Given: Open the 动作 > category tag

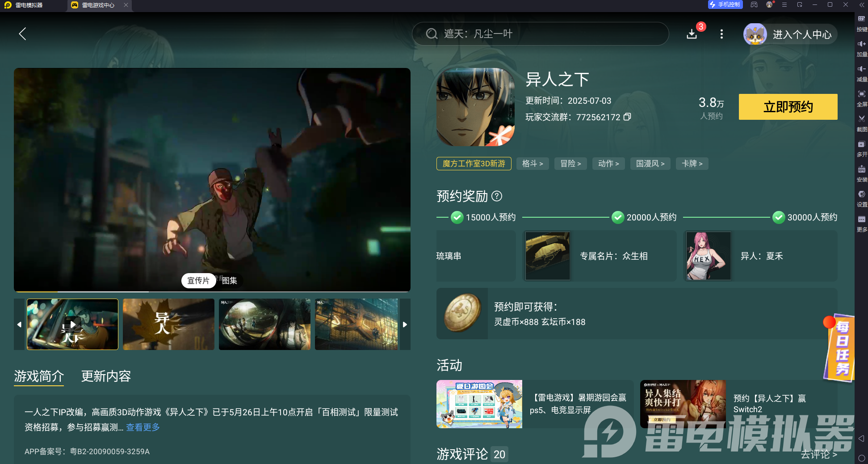Looking at the screenshot, I should (608, 164).
